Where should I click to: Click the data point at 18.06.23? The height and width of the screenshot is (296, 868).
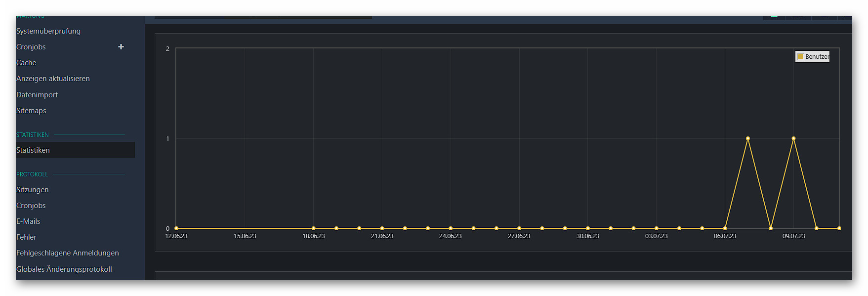[x=314, y=228]
